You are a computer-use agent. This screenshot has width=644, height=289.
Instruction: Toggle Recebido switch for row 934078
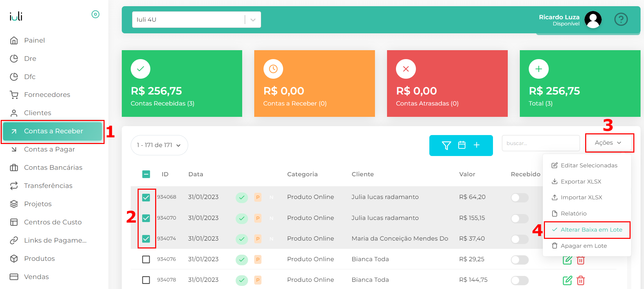click(519, 280)
